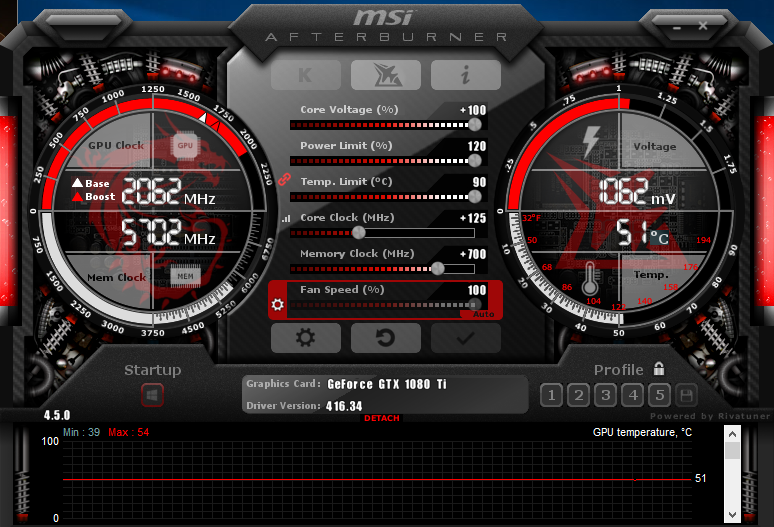Click the Memory Clock +700 value
Image resolution: width=774 pixels, height=527 pixels.
tap(473, 254)
